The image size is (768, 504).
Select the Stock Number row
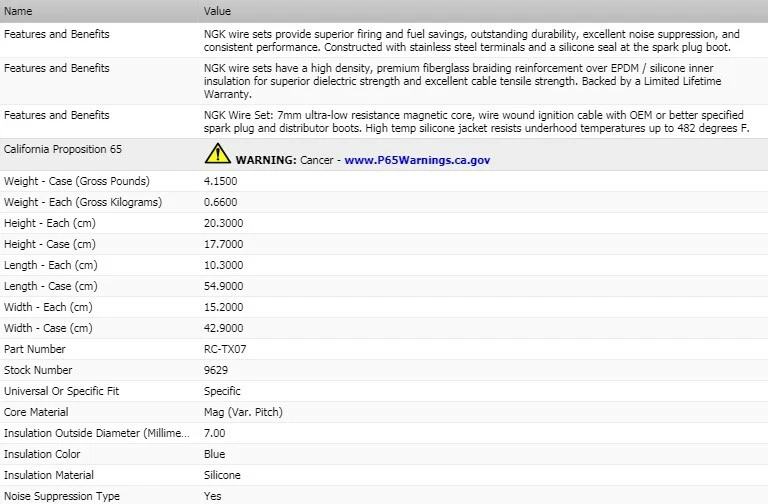[x=384, y=370]
